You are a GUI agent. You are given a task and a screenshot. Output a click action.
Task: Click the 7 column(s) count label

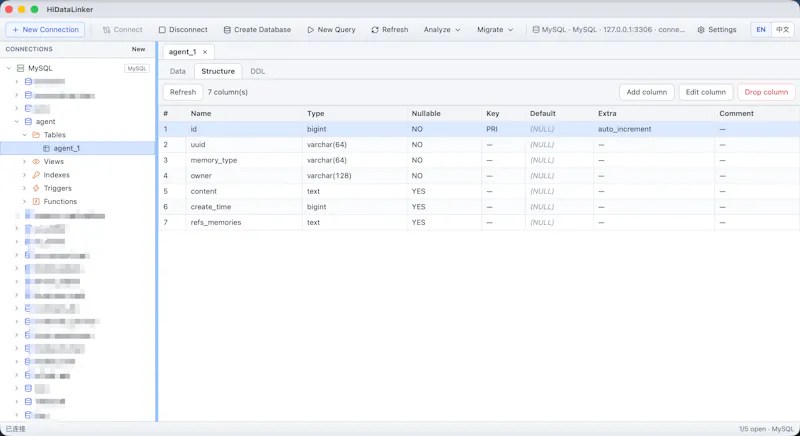point(228,92)
